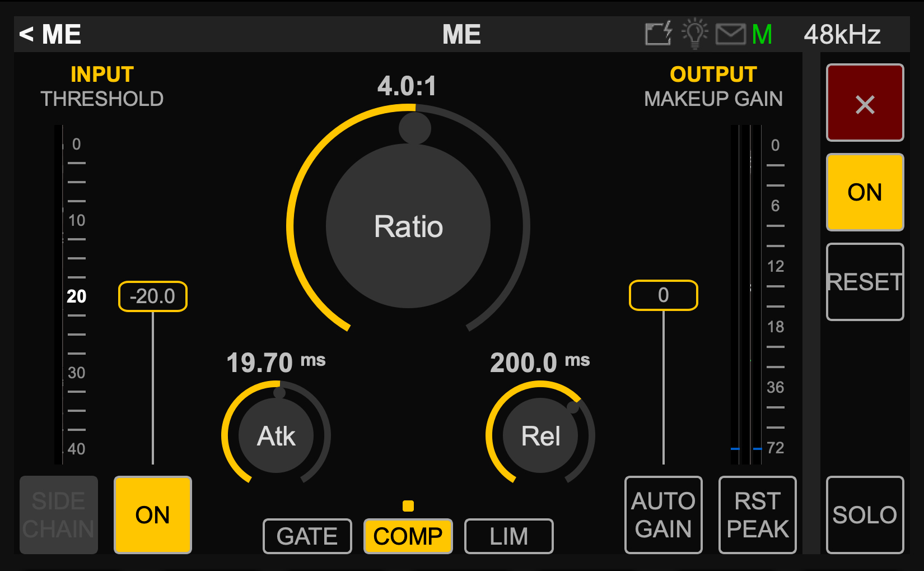This screenshot has width=924, height=571.
Task: Click the envelope message icon
Action: tap(730, 34)
